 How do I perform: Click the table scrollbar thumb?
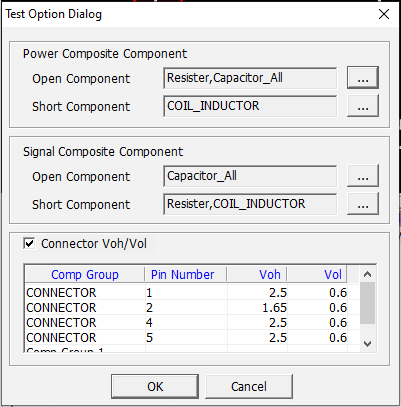click(368, 303)
